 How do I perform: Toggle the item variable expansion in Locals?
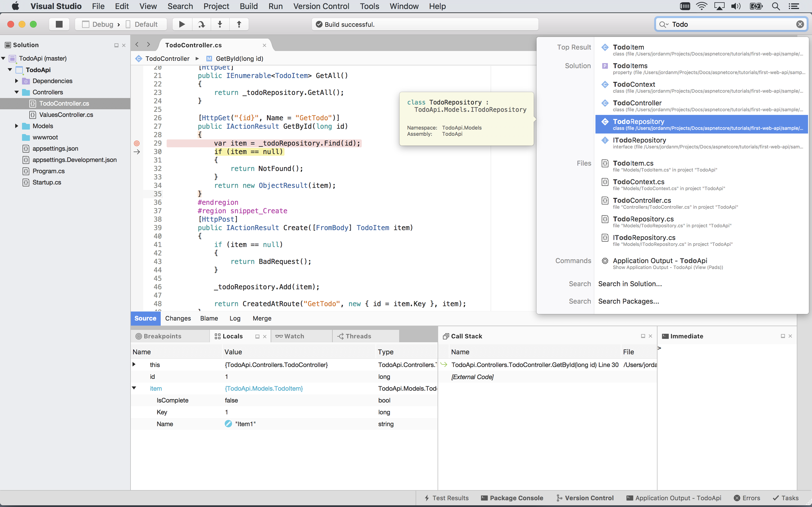[133, 388]
